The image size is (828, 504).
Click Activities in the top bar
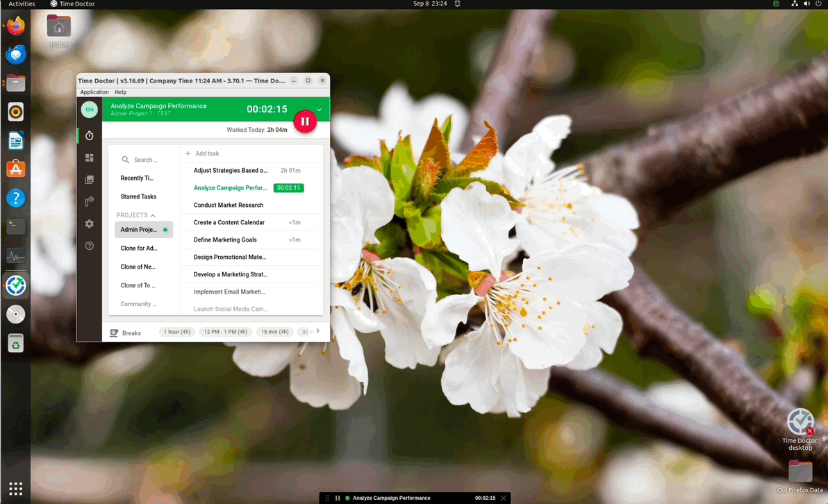point(22,3)
